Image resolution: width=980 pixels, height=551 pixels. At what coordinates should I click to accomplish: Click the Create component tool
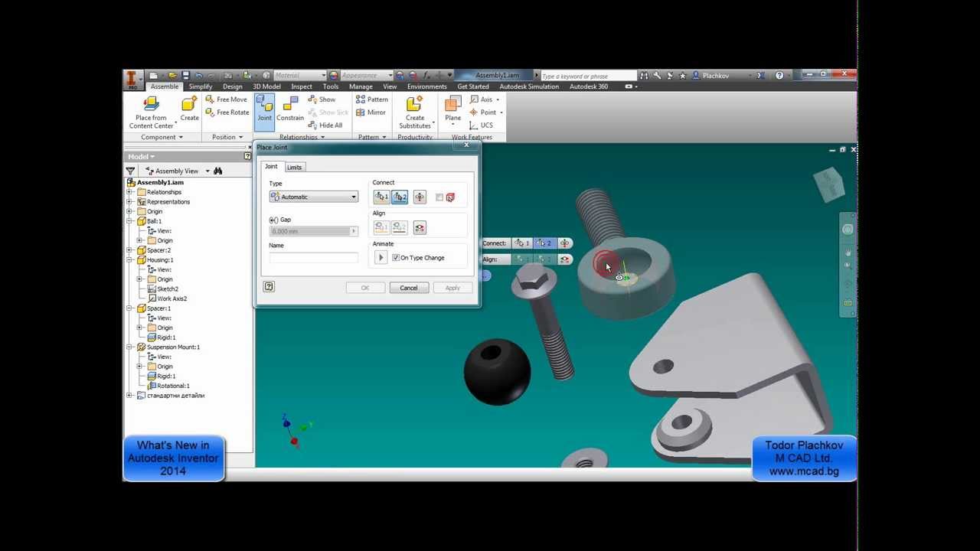[x=189, y=109]
